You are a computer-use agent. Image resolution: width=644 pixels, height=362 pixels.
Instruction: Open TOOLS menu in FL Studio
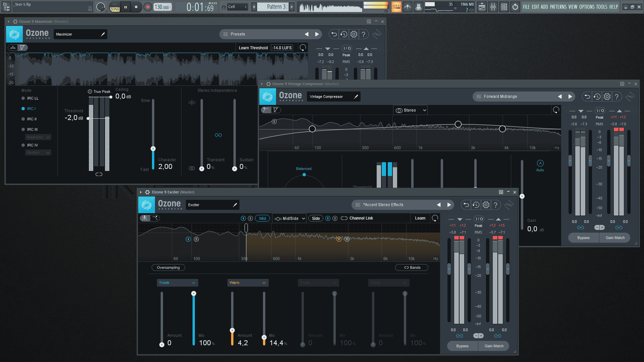click(x=602, y=7)
